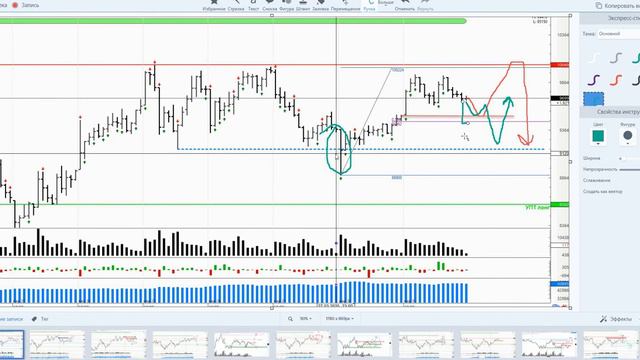This screenshot has width=640, height=360.
Task: Choose the purple pen quick style
Action: tap(594, 80)
